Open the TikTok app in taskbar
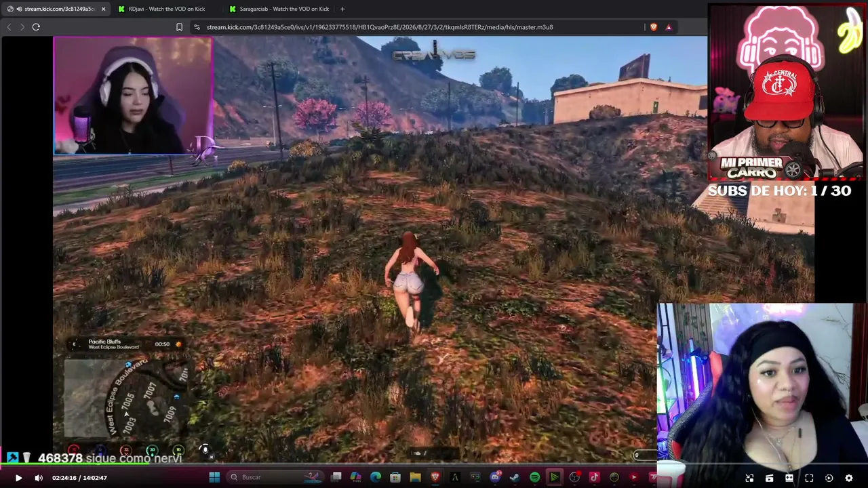The image size is (868, 488). click(x=594, y=477)
